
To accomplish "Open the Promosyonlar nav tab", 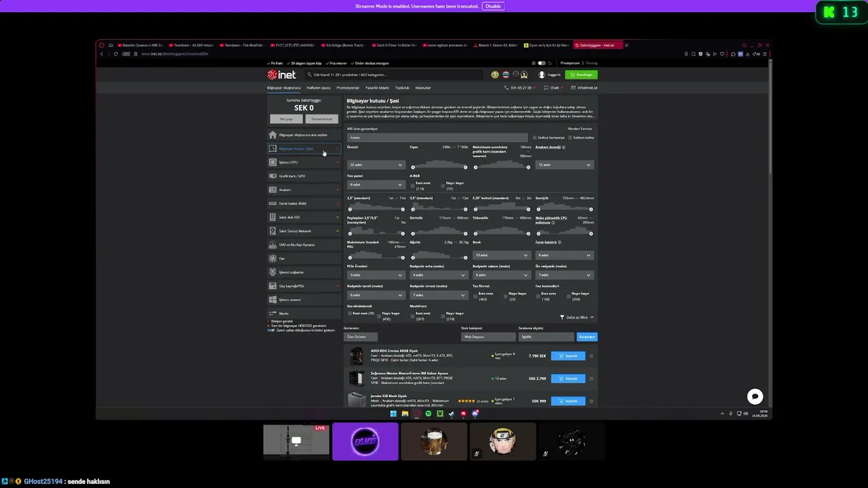I will (348, 87).
